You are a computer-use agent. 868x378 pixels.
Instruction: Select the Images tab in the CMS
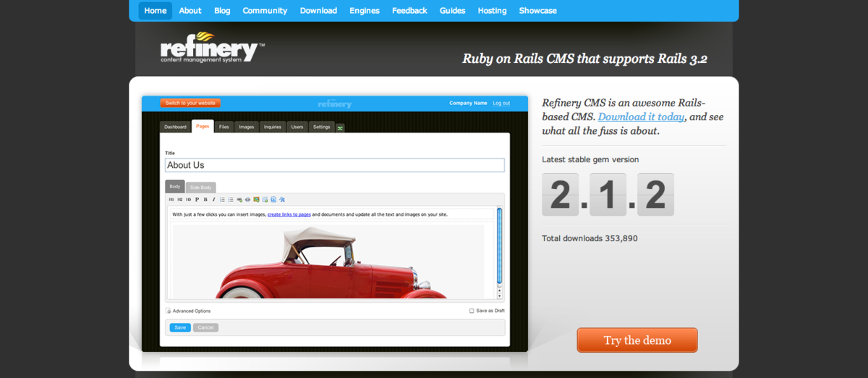click(246, 127)
